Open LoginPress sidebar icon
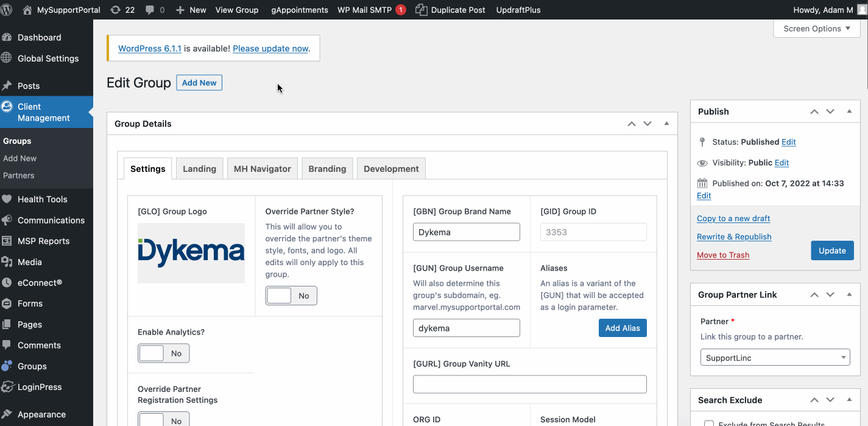 [7, 387]
